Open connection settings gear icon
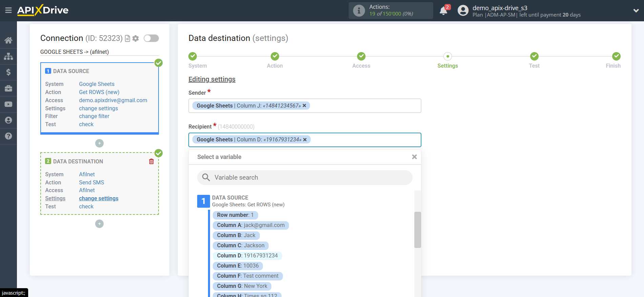The width and height of the screenshot is (644, 297). [x=136, y=39]
